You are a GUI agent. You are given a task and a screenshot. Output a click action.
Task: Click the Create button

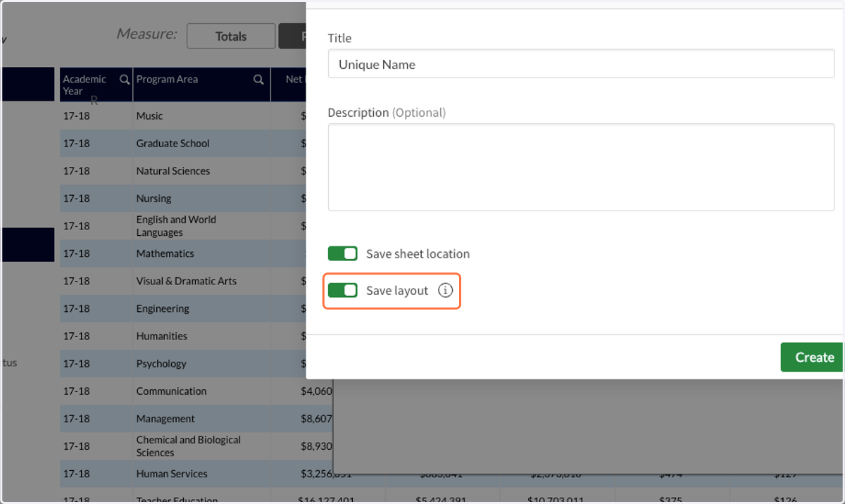812,358
